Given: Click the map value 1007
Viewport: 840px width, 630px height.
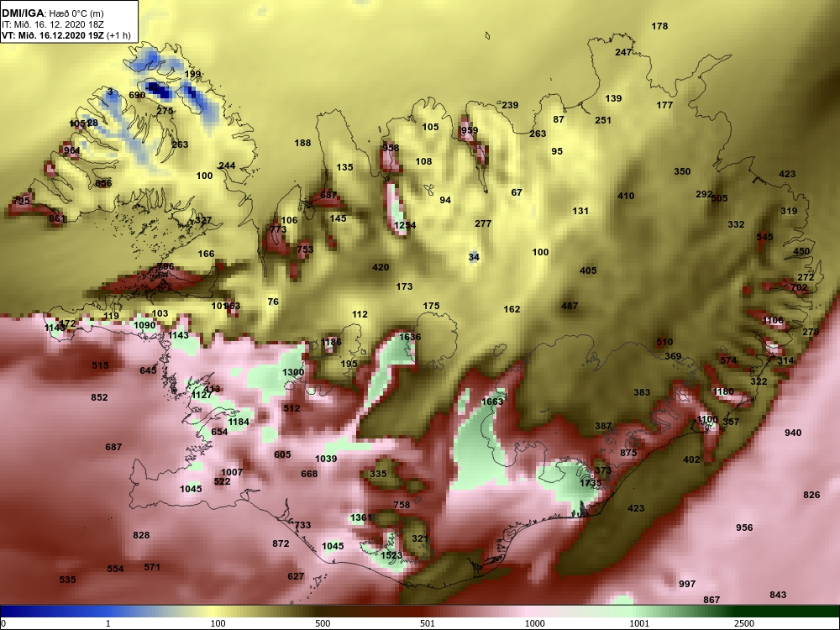Looking at the screenshot, I should click(x=232, y=472).
